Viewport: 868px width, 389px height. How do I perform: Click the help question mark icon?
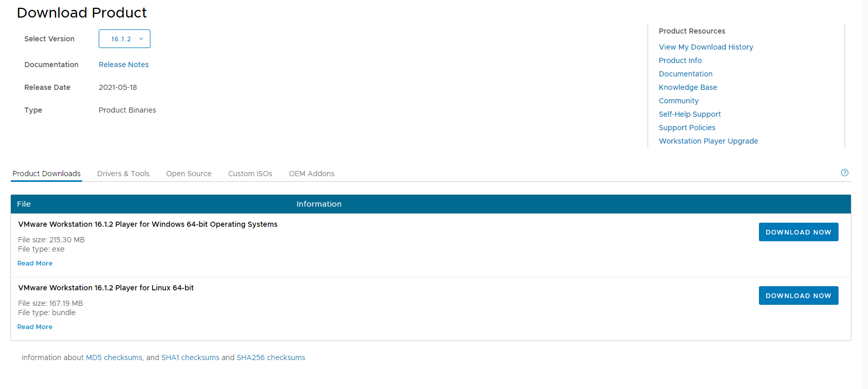(844, 173)
